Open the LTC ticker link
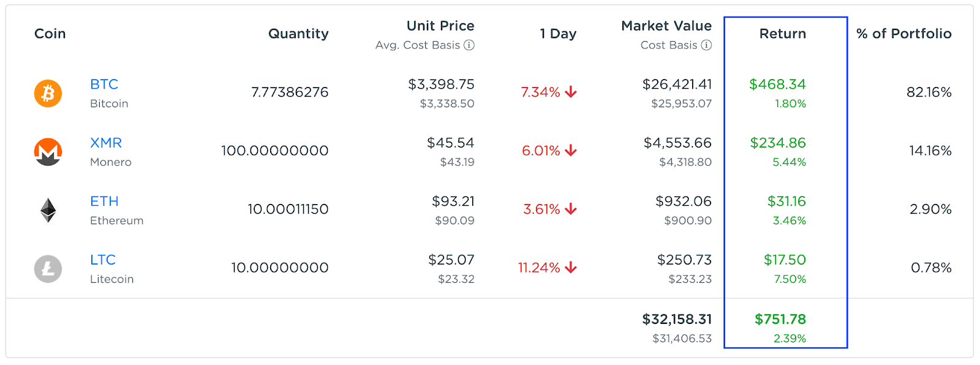 click(x=103, y=260)
